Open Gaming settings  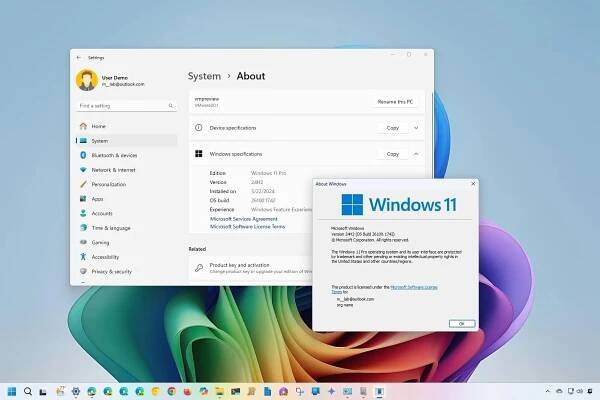pos(101,242)
